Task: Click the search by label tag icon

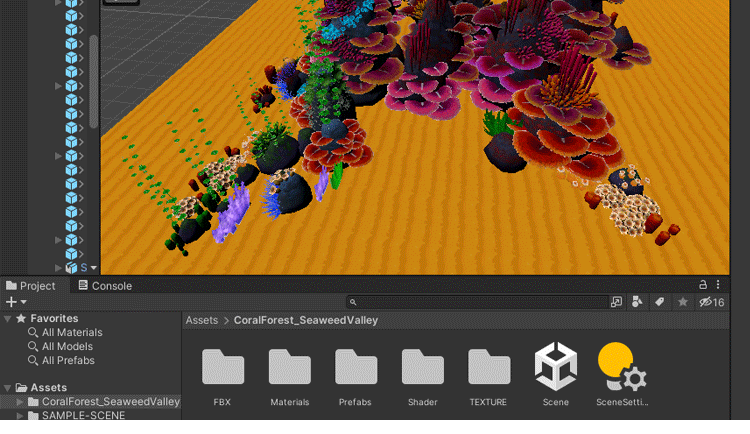Action: pyautogui.click(x=660, y=302)
